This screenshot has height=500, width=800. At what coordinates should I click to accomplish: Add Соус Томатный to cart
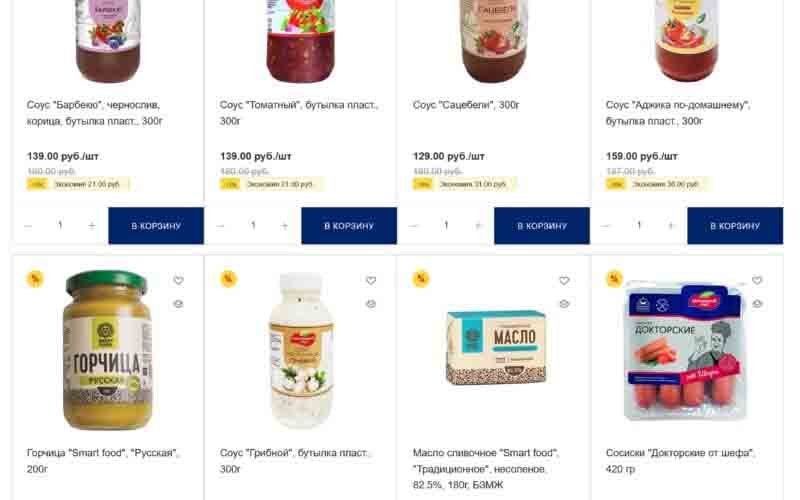(349, 226)
